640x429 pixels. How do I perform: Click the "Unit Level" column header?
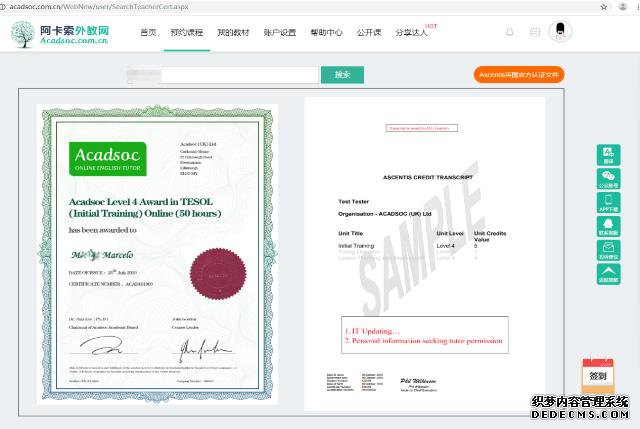pos(450,233)
